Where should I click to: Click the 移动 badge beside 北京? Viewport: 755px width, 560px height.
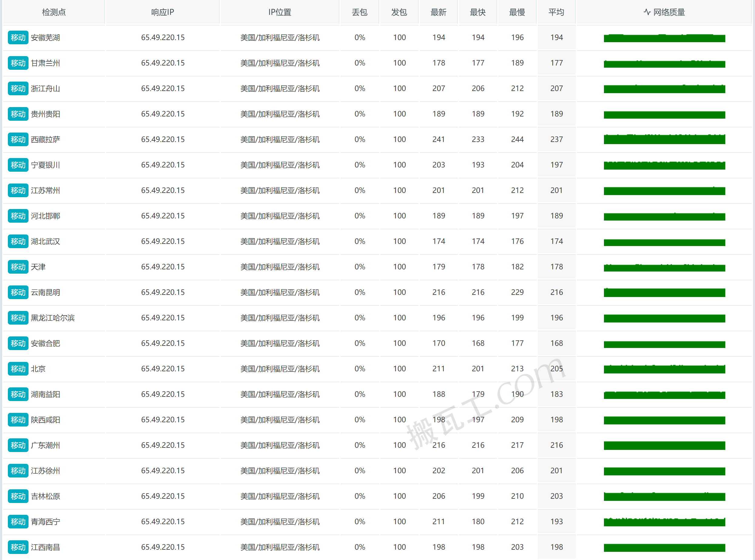click(x=18, y=369)
